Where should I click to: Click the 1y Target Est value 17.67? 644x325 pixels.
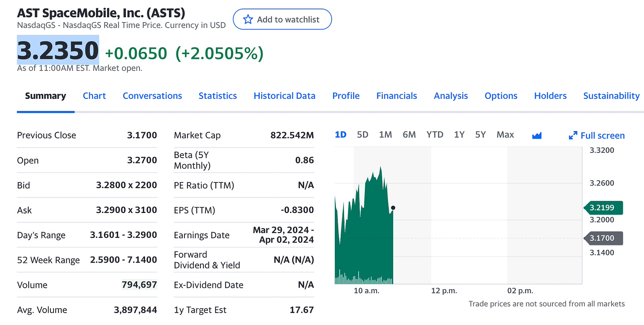(x=302, y=310)
